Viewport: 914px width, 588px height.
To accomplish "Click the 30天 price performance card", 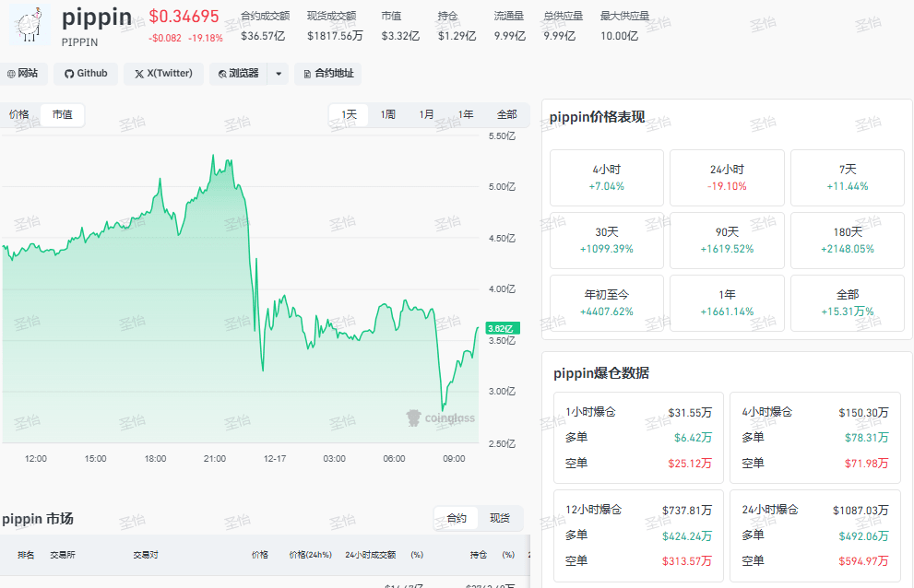I will pyautogui.click(x=607, y=241).
